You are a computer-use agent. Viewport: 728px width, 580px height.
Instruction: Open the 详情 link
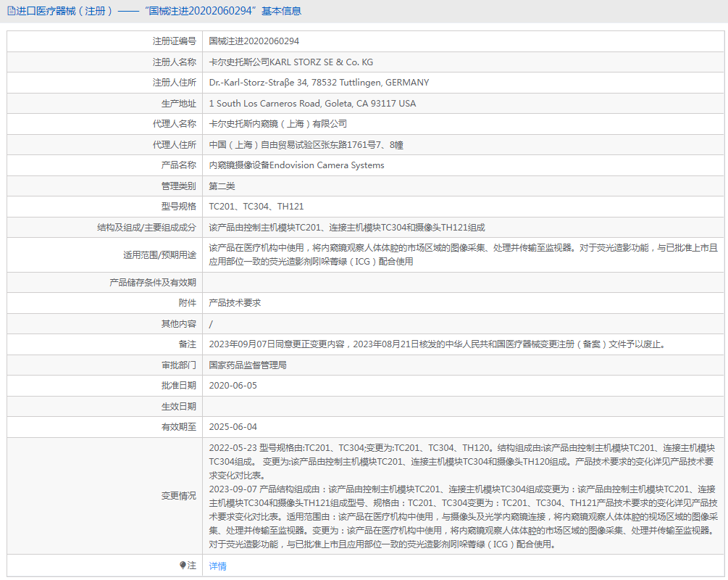pyautogui.click(x=218, y=565)
